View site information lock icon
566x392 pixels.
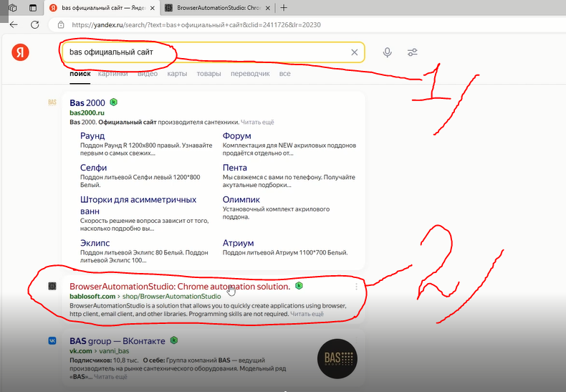61,24
